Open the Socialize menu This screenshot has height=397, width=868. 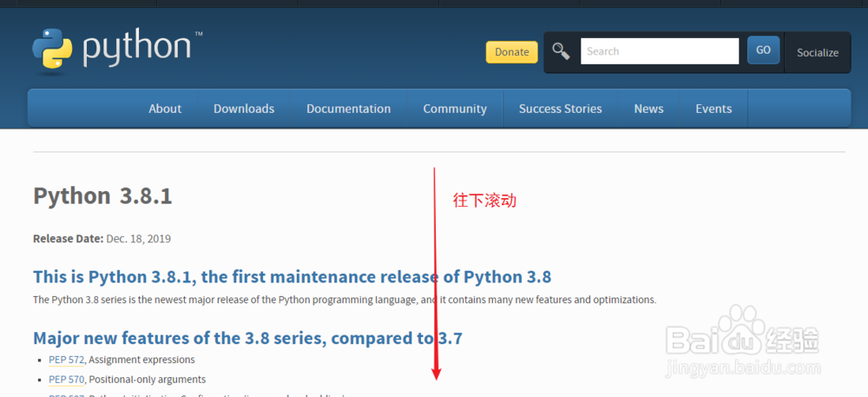(x=818, y=52)
